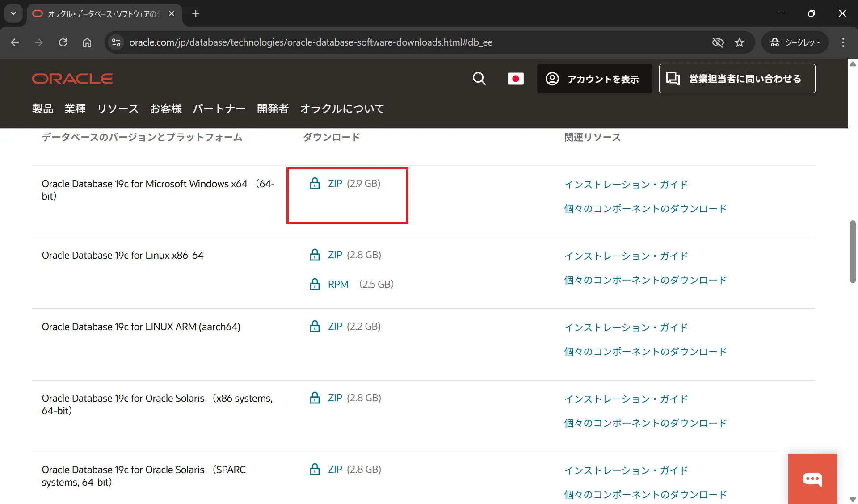The height and width of the screenshot is (504, 858).
Task: Open the オラクルについて menu
Action: (342, 109)
